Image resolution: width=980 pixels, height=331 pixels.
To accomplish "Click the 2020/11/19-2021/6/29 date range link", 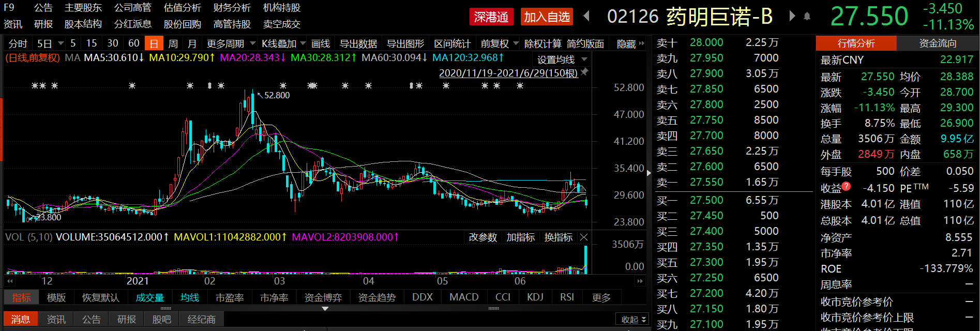I will [x=508, y=73].
